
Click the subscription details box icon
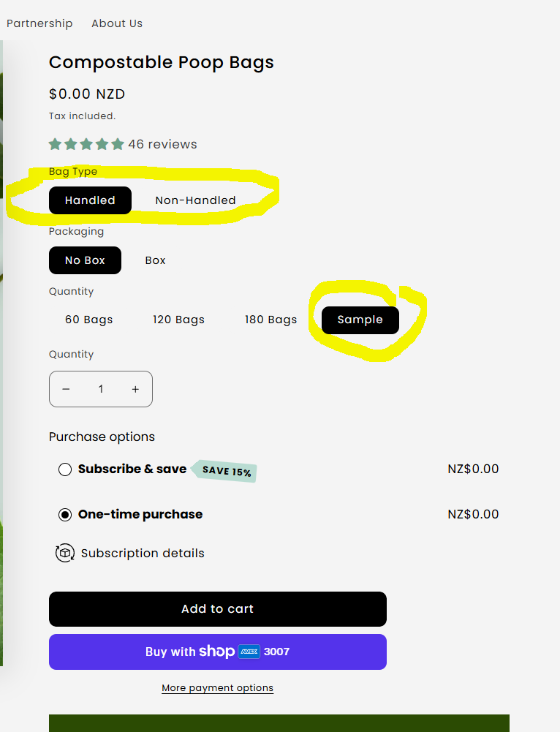click(x=65, y=553)
